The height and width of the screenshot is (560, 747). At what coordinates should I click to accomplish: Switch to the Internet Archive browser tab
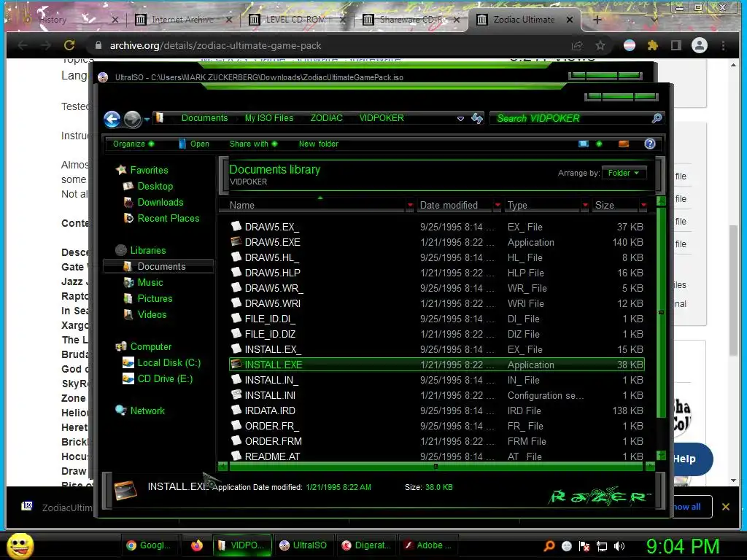[183, 20]
